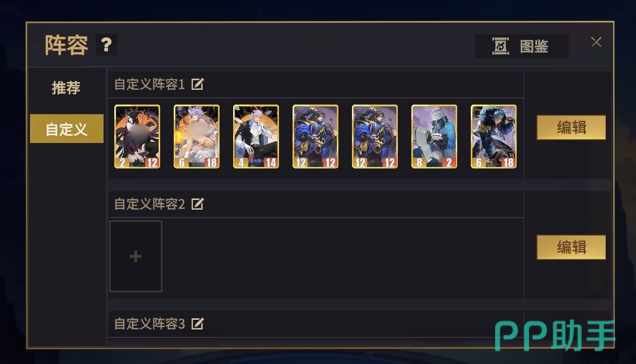
Task: Click the 图鉴 button label
Action: (534, 46)
